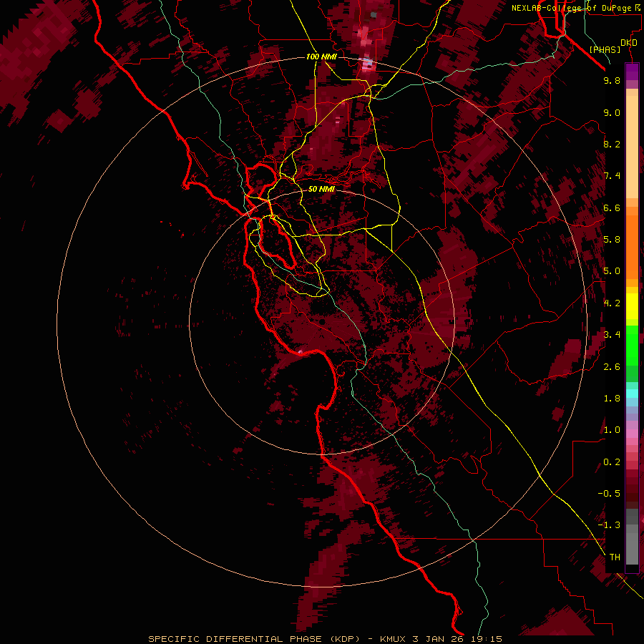Select the 8.2 legend value
Screen dimensions: 644x644
coord(612,144)
